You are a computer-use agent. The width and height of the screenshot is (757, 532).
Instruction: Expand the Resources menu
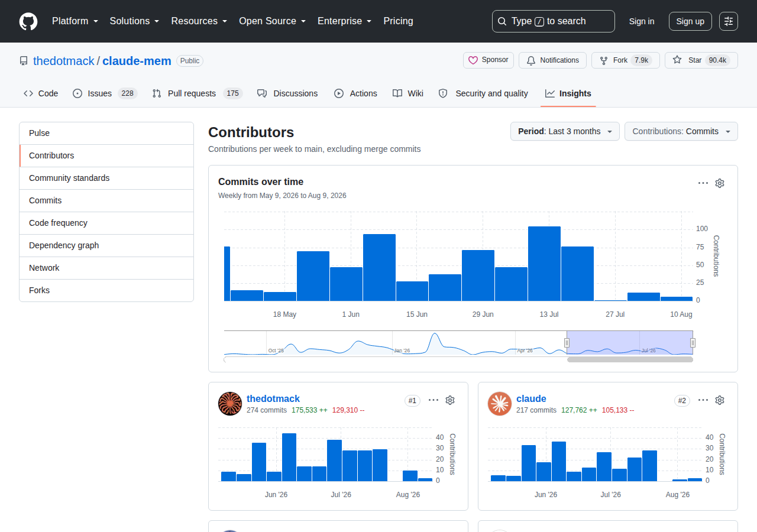(199, 21)
